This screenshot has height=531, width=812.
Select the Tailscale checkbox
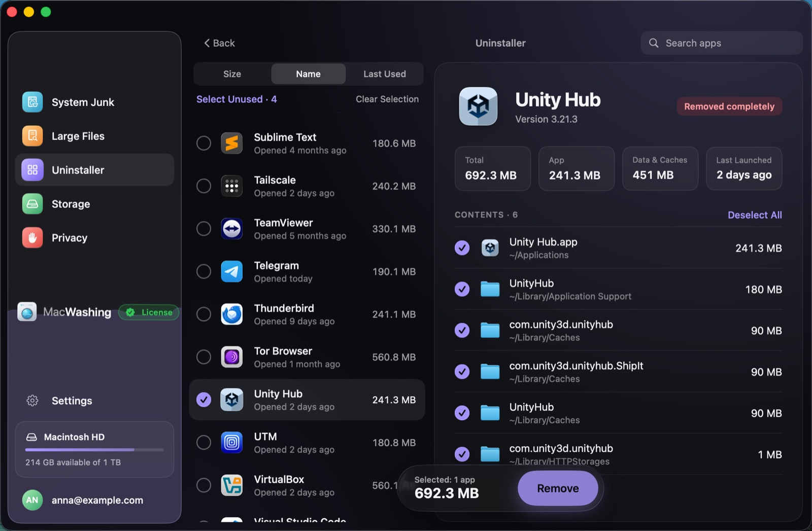(x=204, y=186)
